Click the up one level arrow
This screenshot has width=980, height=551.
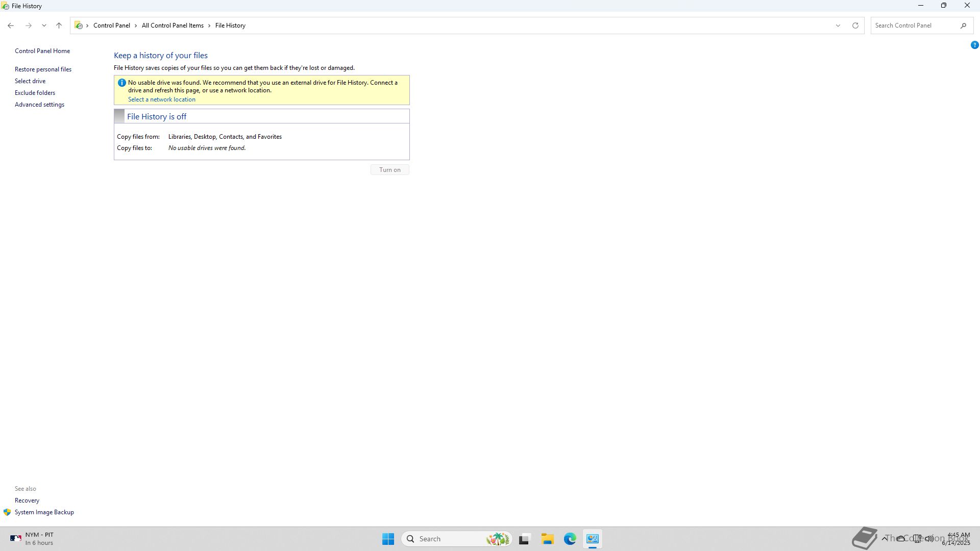pos(59,26)
